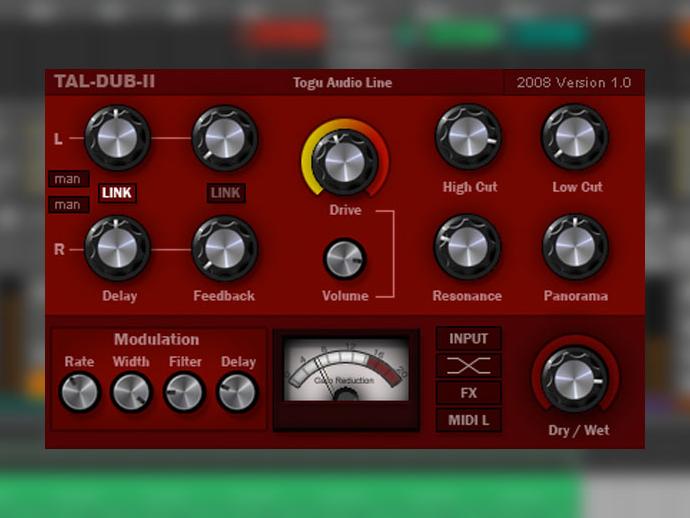This screenshot has width=690, height=518.
Task: Click the left channel Delay knob
Action: (117, 138)
